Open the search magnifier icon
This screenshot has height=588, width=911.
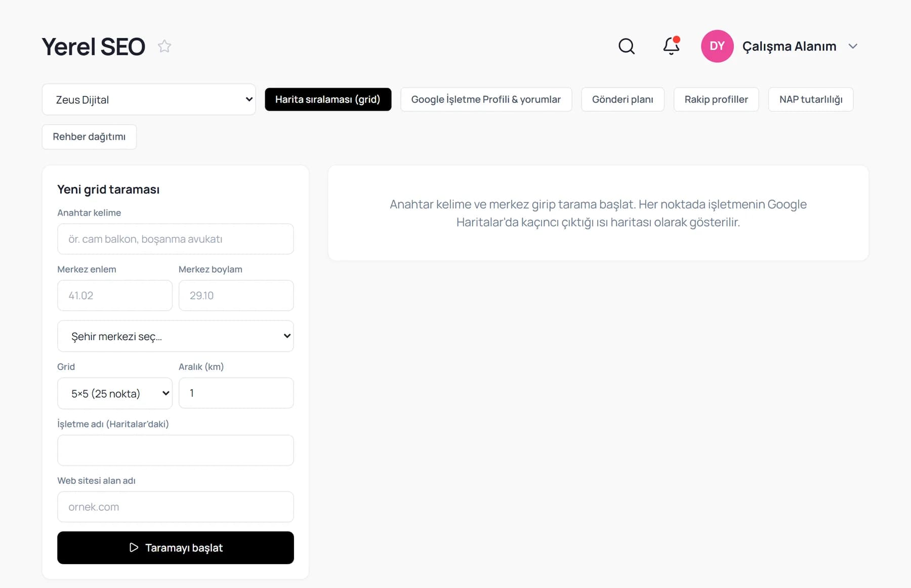627,46
